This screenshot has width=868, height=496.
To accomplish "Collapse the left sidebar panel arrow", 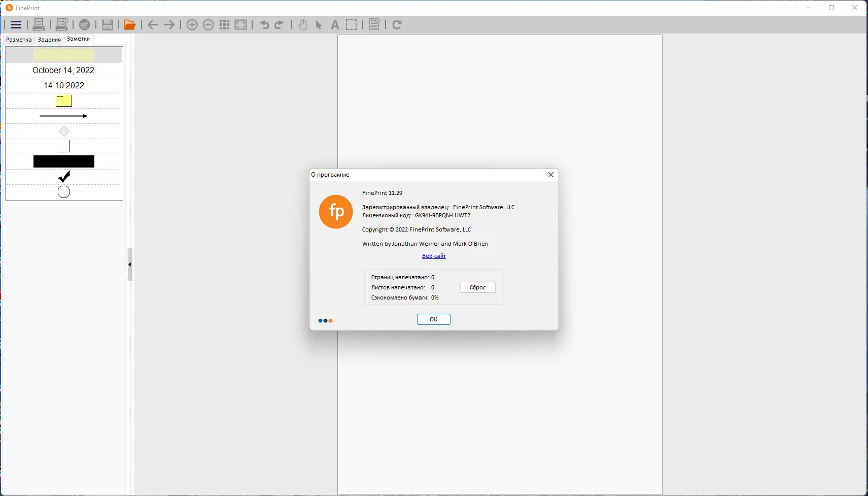I will pos(130,264).
